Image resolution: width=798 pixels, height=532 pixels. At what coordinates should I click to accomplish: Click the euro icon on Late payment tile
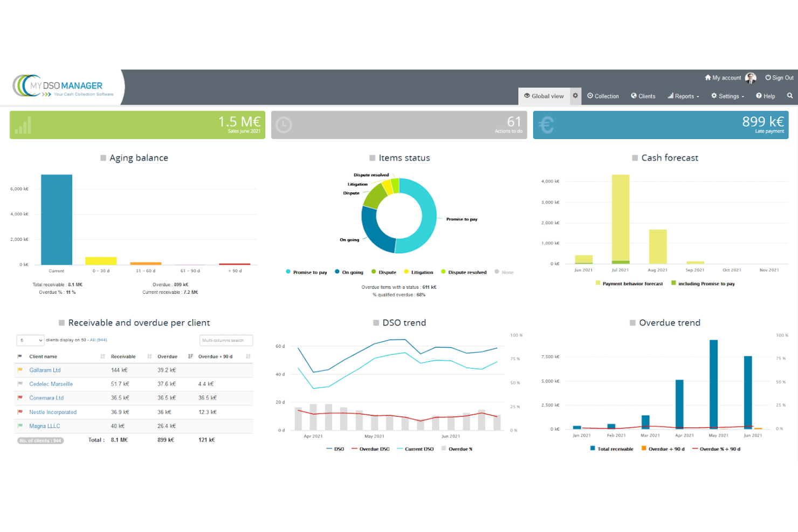(546, 125)
